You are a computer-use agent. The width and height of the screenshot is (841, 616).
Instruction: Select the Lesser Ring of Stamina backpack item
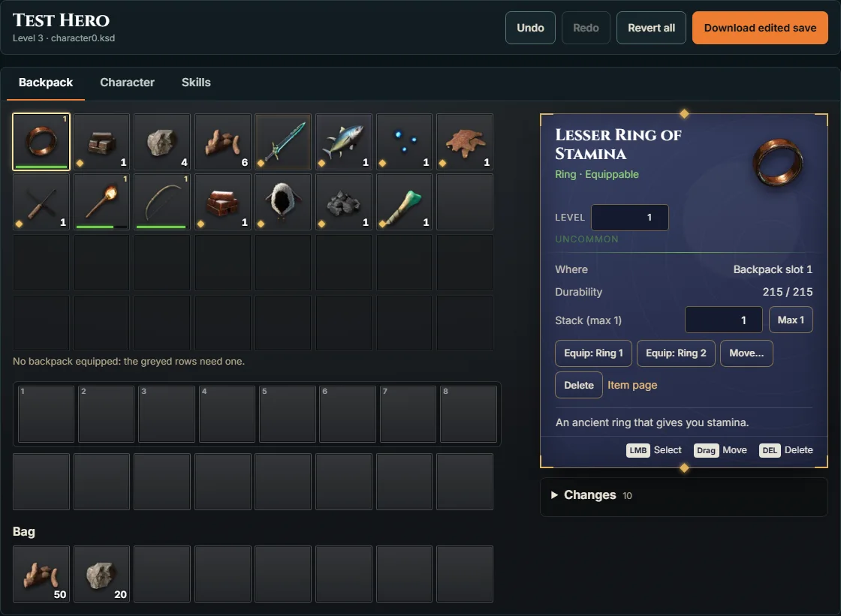pos(41,142)
